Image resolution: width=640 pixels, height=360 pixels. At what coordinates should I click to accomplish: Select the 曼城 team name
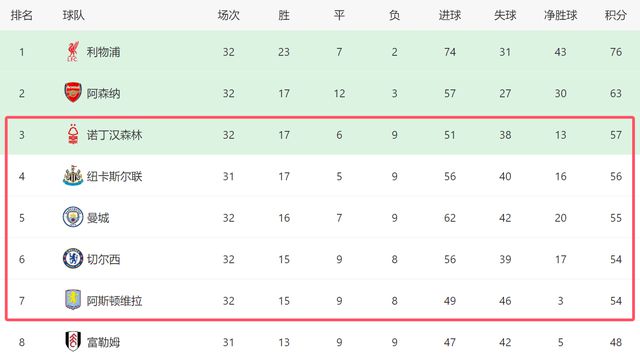[98, 218]
